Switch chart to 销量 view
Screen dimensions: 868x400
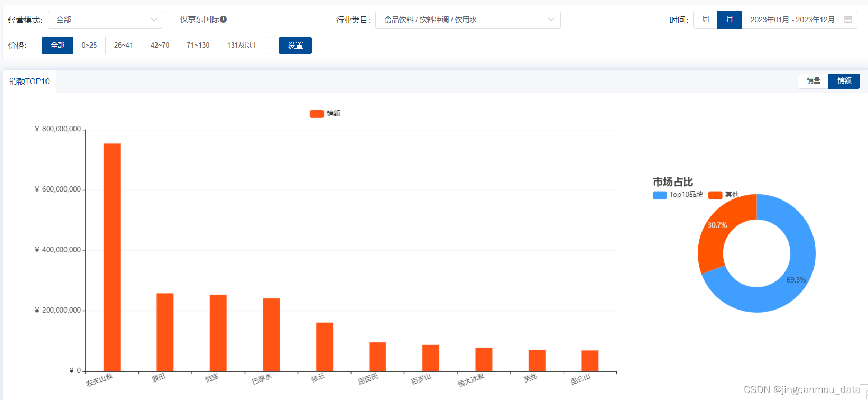(x=813, y=81)
